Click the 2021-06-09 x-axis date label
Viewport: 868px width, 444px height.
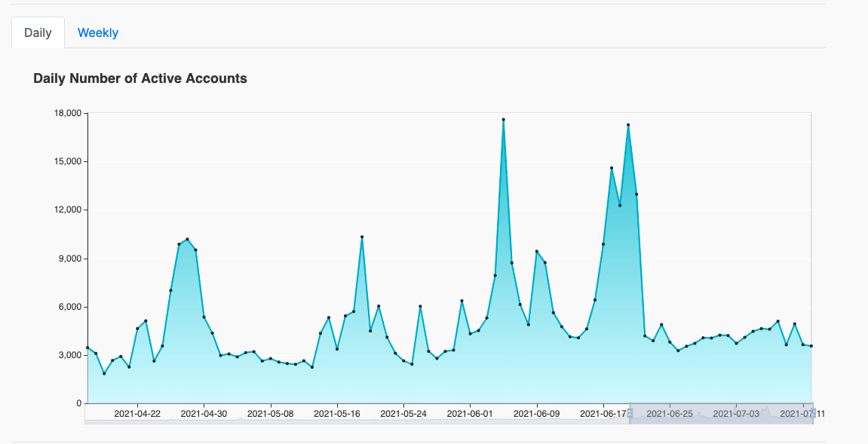tap(536, 414)
